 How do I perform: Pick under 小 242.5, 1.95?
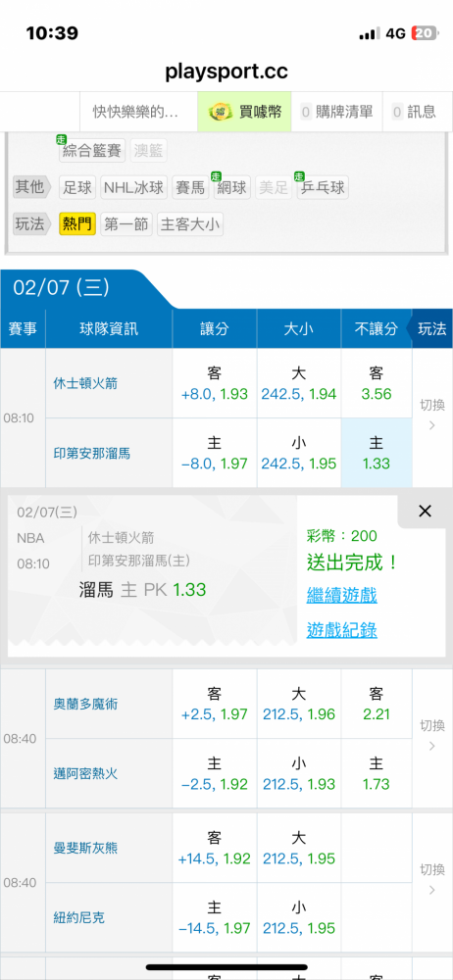click(299, 453)
